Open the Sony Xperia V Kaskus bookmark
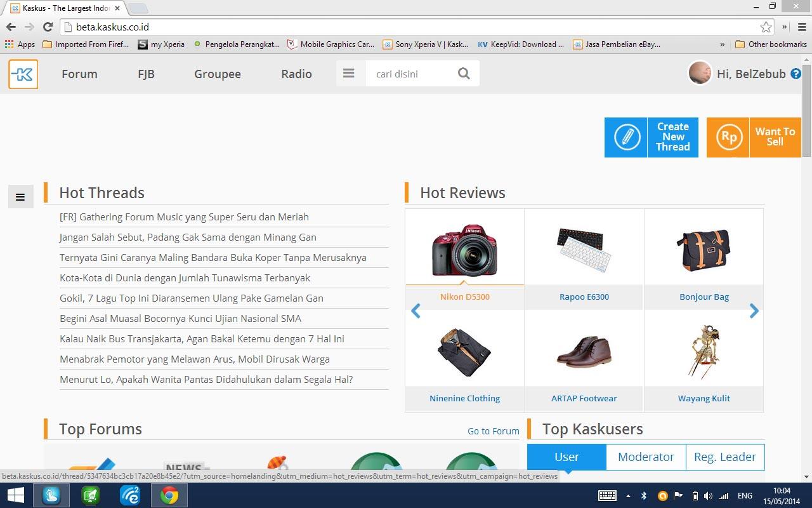 (426, 44)
